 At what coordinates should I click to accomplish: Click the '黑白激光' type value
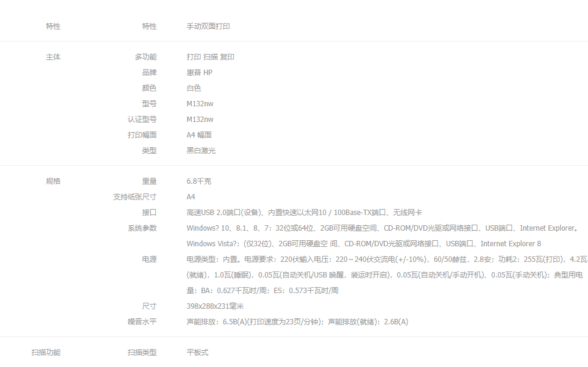click(201, 151)
